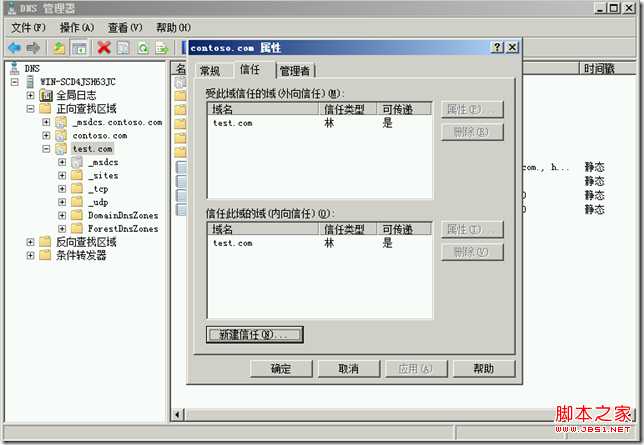Switch to the 管理者 tab
The image size is (644, 445).
click(295, 71)
